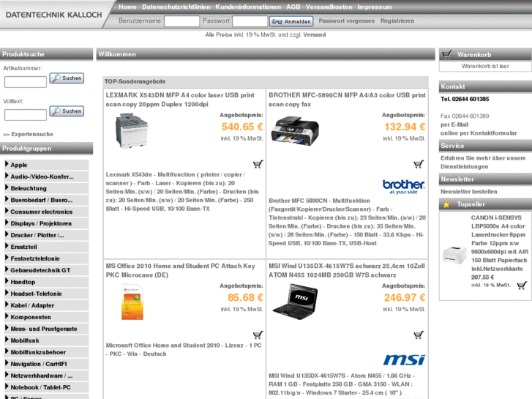
Task: Open Versandkosten menu item
Action: [x=329, y=7]
